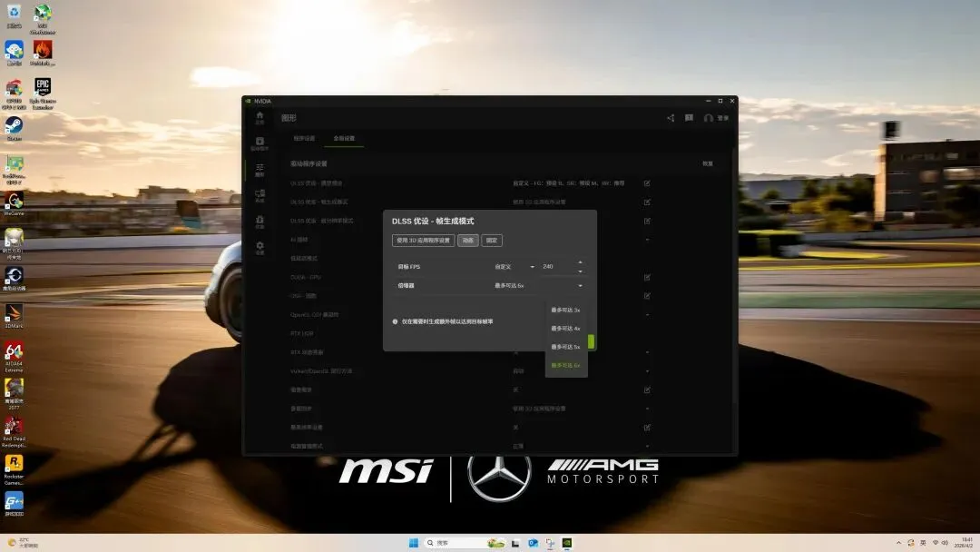980x552 pixels.
Task: Increase target FPS with up stepper arrow
Action: 580,262
